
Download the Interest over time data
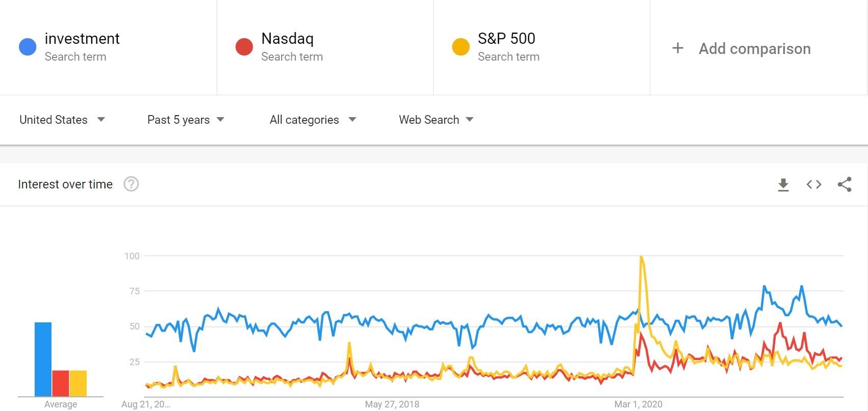pos(783,184)
